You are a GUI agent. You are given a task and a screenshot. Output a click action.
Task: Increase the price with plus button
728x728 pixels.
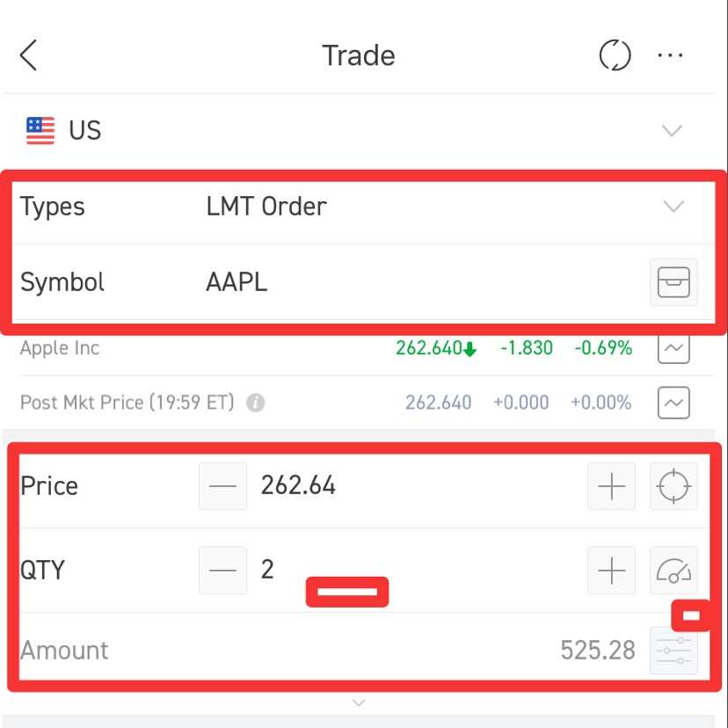pos(611,485)
